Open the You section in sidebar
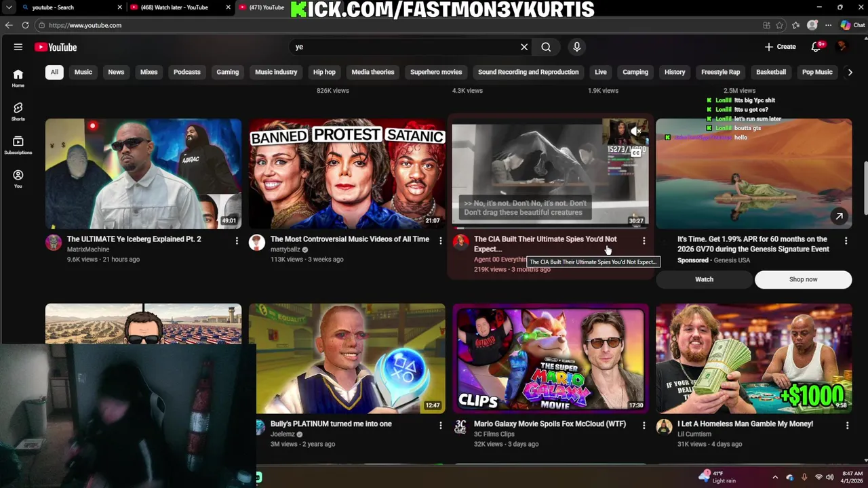The image size is (868, 488). 18,179
